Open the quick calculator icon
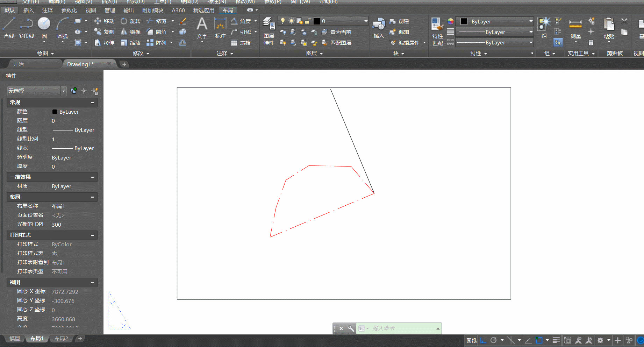 (x=591, y=43)
